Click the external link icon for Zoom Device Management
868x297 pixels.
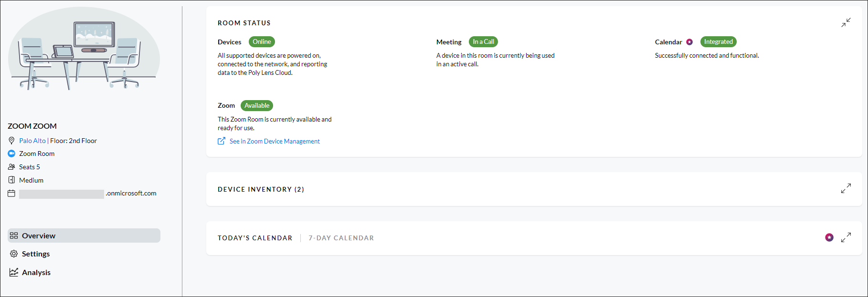coord(222,141)
